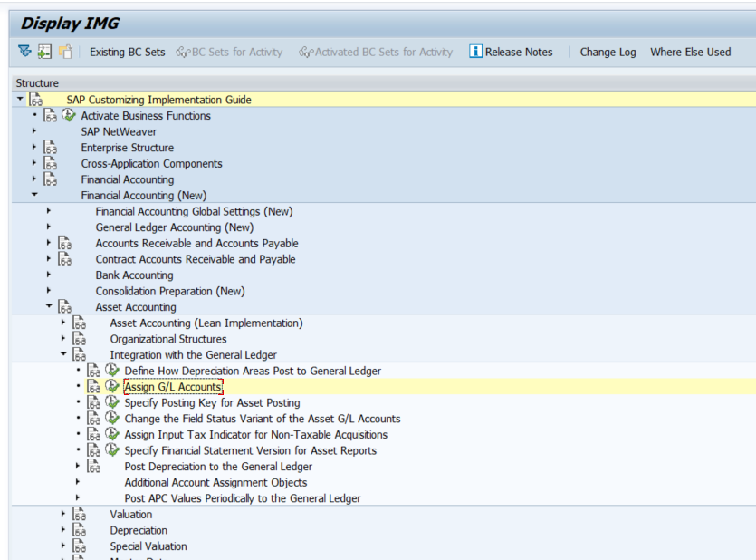Expand Post Depreciation to the General Ledger
Image resolution: width=756 pixels, height=560 pixels.
click(x=77, y=466)
